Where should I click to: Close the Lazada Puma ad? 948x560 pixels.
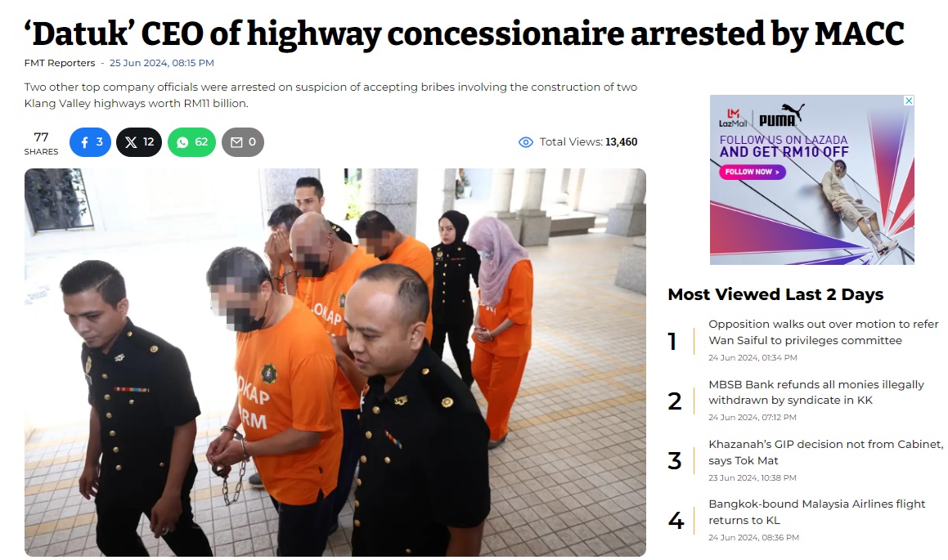[908, 101]
